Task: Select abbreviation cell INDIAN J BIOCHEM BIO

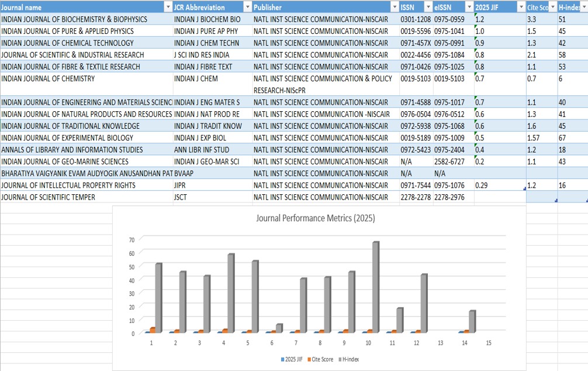Action: pos(213,19)
